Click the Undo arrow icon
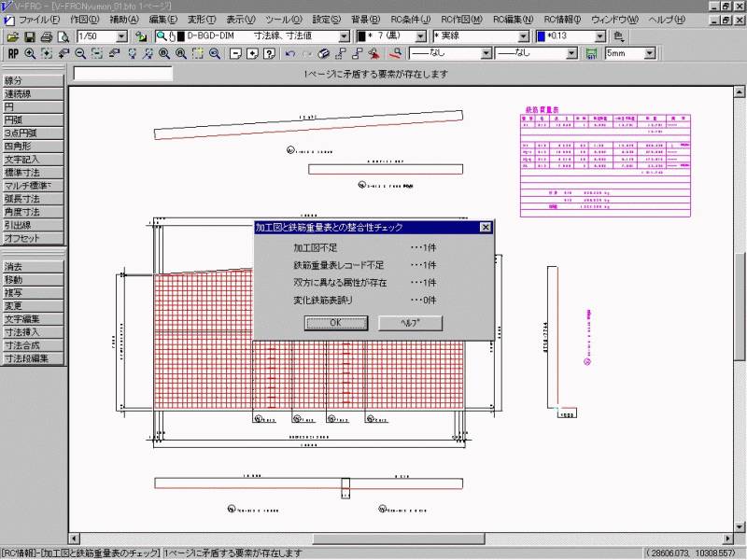Viewport: 747px width, 560px height. 289,53
